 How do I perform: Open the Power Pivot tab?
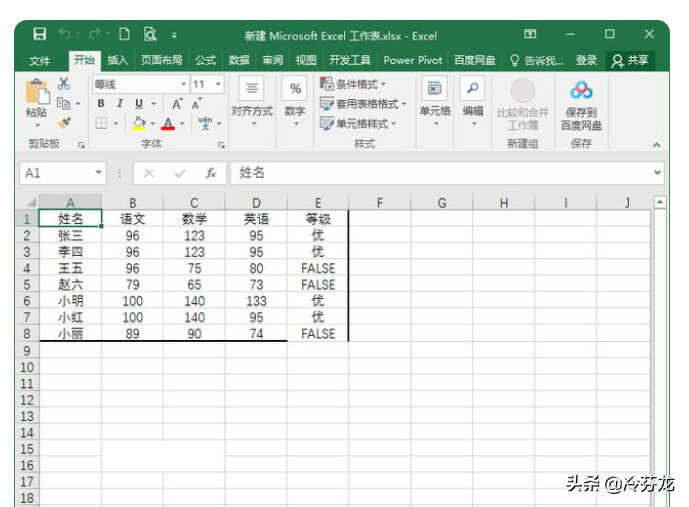click(413, 60)
